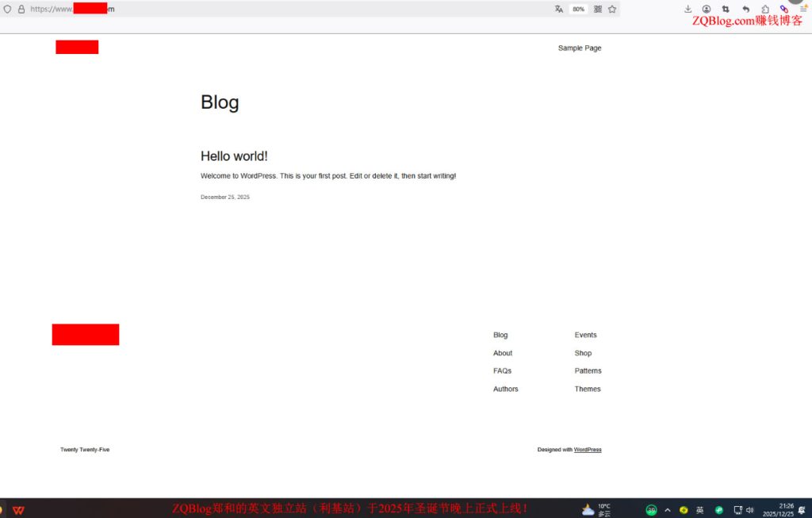
Task: Select the screenshot crop tool icon
Action: [x=726, y=9]
